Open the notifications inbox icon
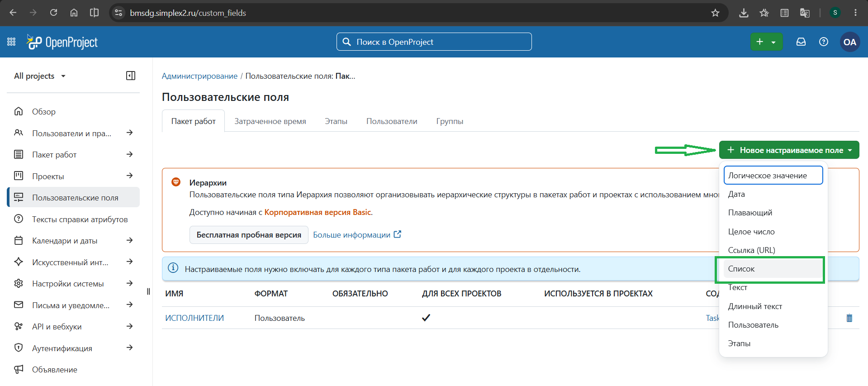The height and width of the screenshot is (386, 868). pos(801,42)
